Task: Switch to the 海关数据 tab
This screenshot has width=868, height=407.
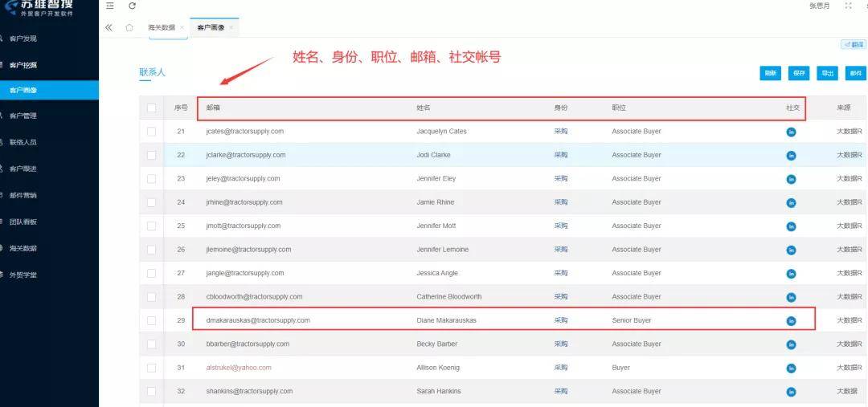Action: pyautogui.click(x=161, y=27)
